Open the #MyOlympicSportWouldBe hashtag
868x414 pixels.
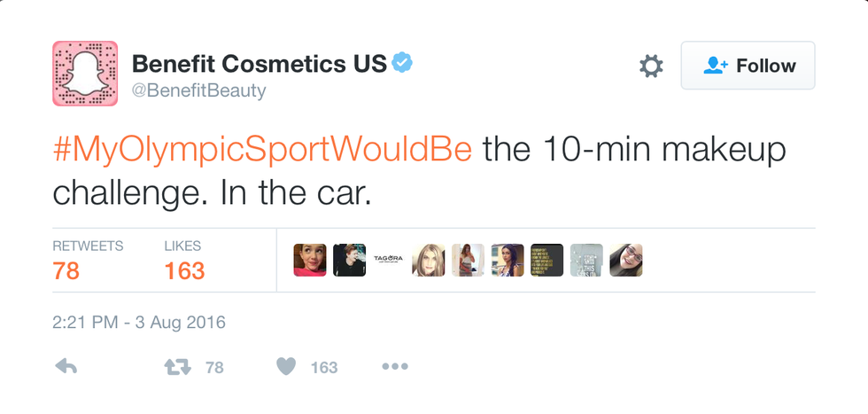click(262, 151)
